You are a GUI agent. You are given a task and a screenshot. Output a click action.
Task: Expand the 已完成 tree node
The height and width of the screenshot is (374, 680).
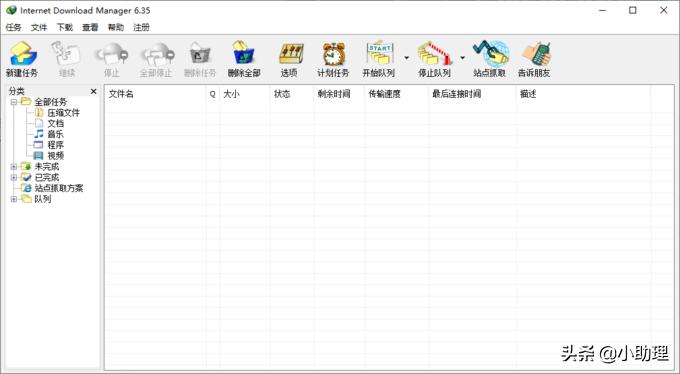pyautogui.click(x=14, y=177)
